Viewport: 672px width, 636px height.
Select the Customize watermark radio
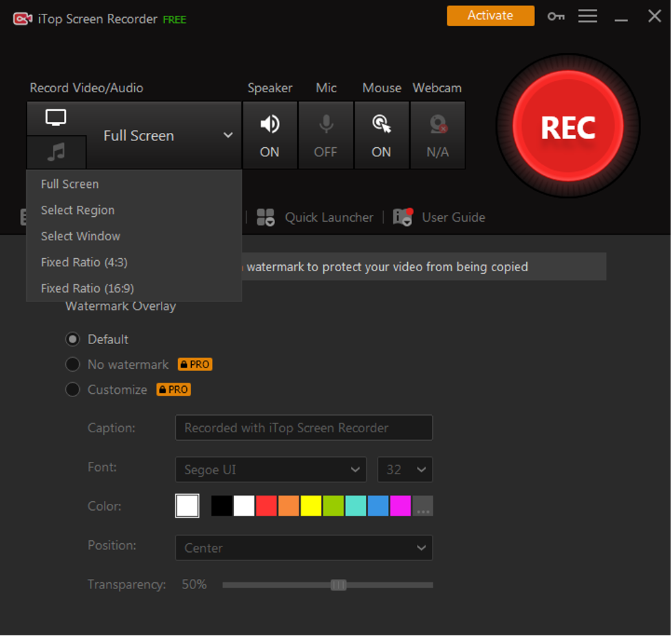coord(72,390)
